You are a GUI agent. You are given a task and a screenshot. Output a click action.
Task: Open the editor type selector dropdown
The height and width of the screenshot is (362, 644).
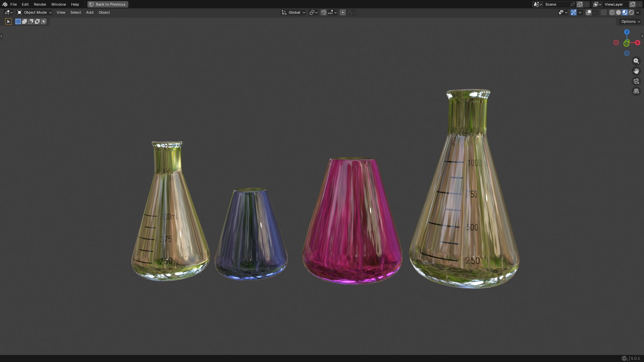tap(9, 12)
